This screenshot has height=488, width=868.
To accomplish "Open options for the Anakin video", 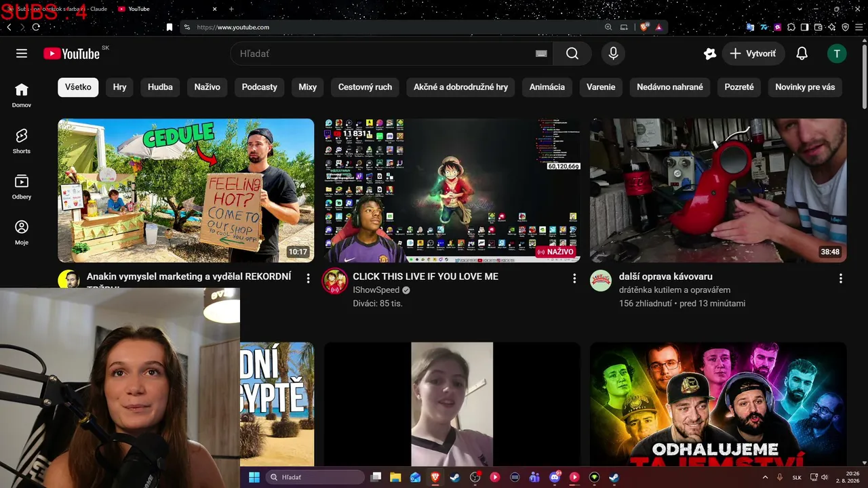I will point(308,278).
